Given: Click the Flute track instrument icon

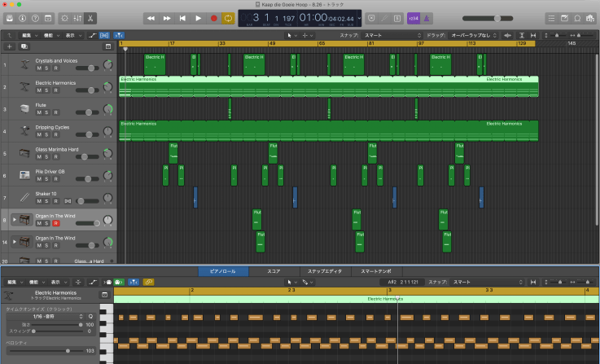Looking at the screenshot, I should (x=24, y=108).
